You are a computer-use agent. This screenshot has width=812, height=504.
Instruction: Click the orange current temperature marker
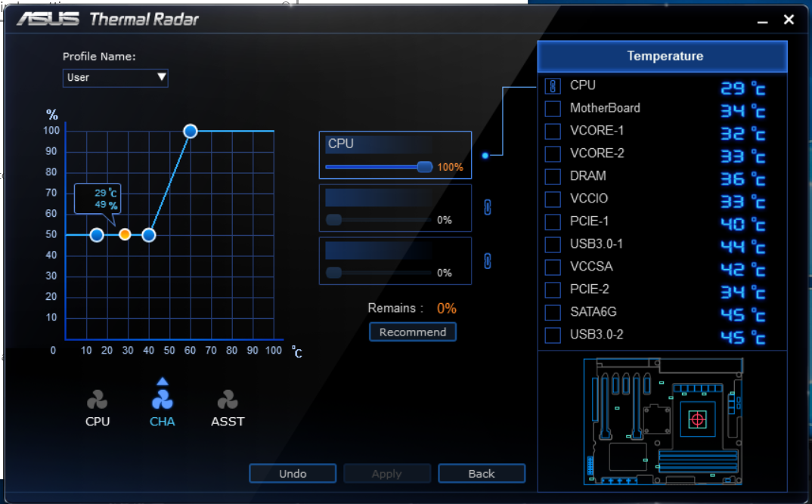(125, 234)
